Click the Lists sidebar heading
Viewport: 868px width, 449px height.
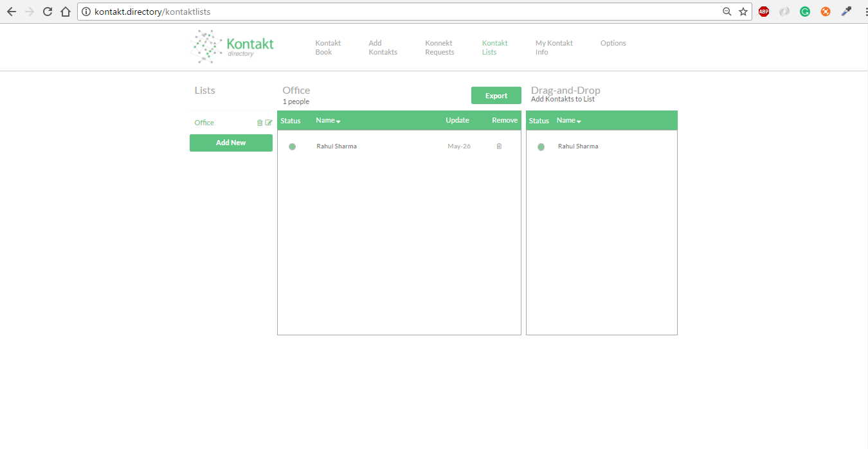click(204, 91)
